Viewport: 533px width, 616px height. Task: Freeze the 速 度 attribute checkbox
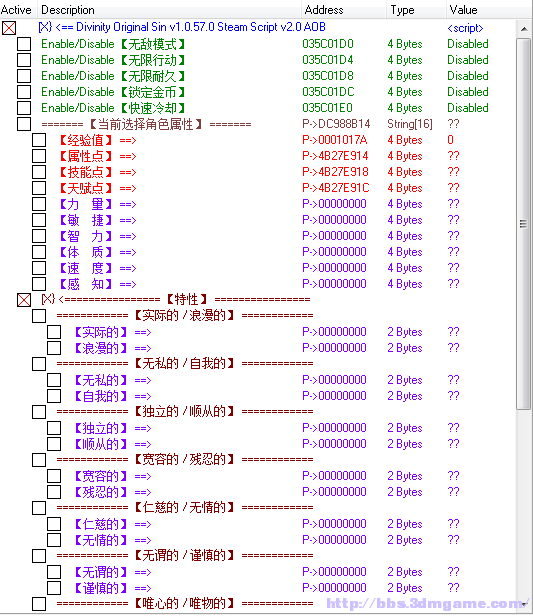(x=39, y=268)
